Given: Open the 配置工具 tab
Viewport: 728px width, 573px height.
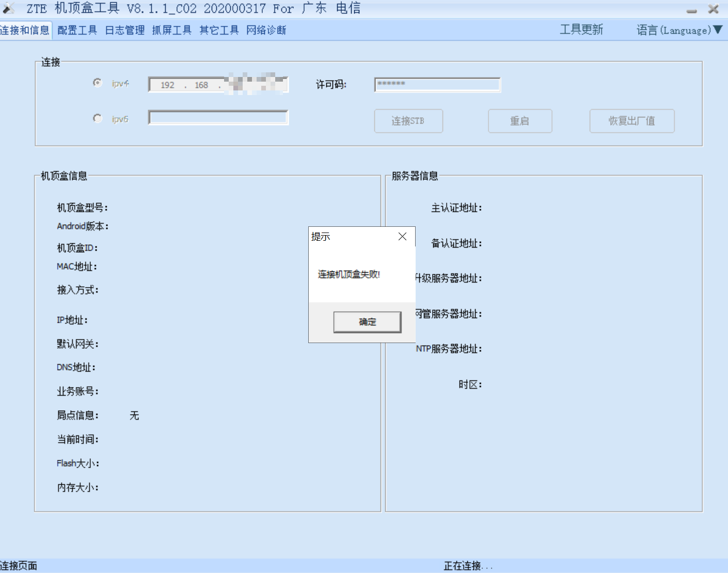Looking at the screenshot, I should pos(77,30).
